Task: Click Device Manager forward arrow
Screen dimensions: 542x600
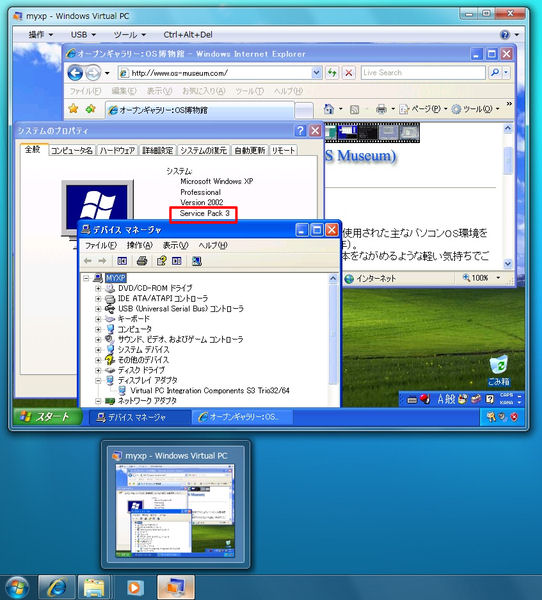Action: [102, 261]
